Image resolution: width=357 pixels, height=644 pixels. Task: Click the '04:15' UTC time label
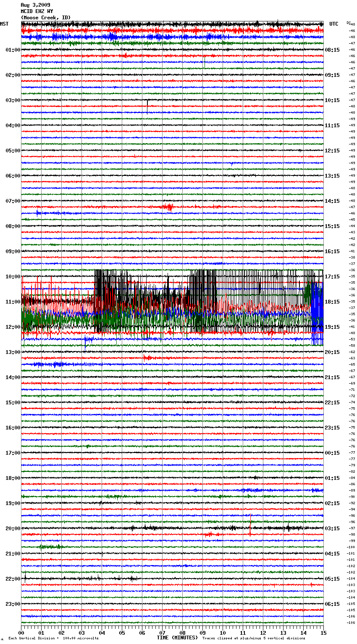point(332,554)
